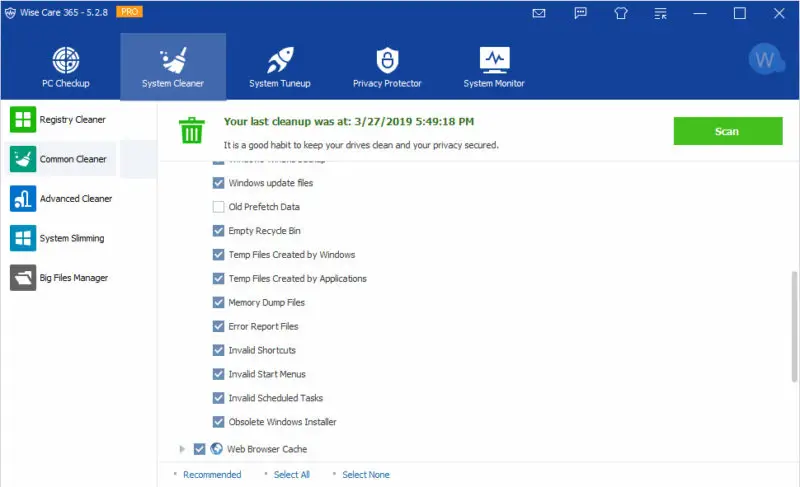Click the vertical scrollbar thumb
This screenshot has width=800, height=487.
tap(794, 326)
